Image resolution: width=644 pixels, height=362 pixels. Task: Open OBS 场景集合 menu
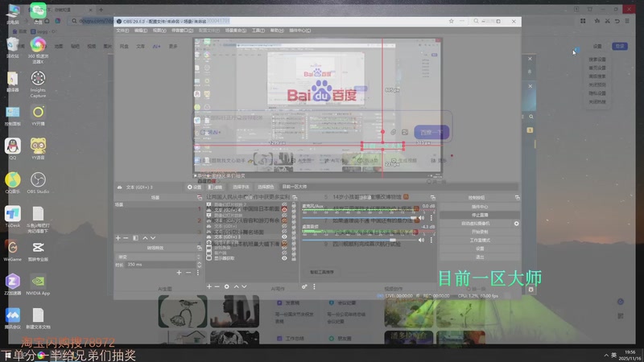point(236,31)
